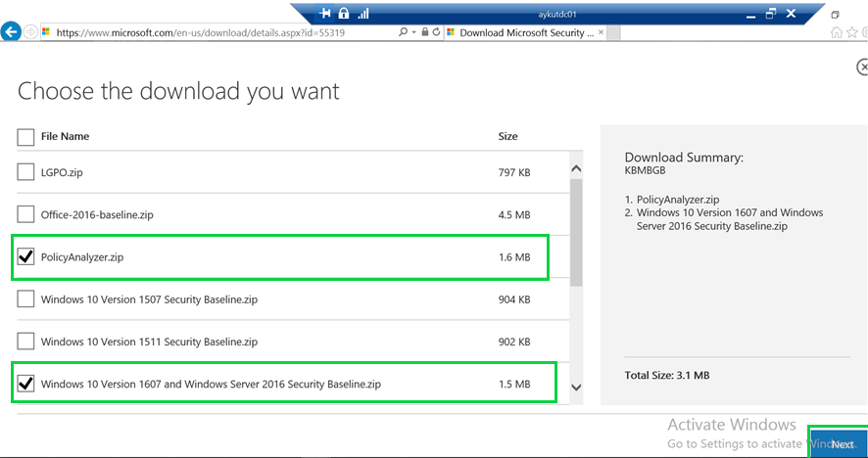Click the lock icon in remote session bar
The height and width of the screenshot is (458, 868).
click(344, 13)
